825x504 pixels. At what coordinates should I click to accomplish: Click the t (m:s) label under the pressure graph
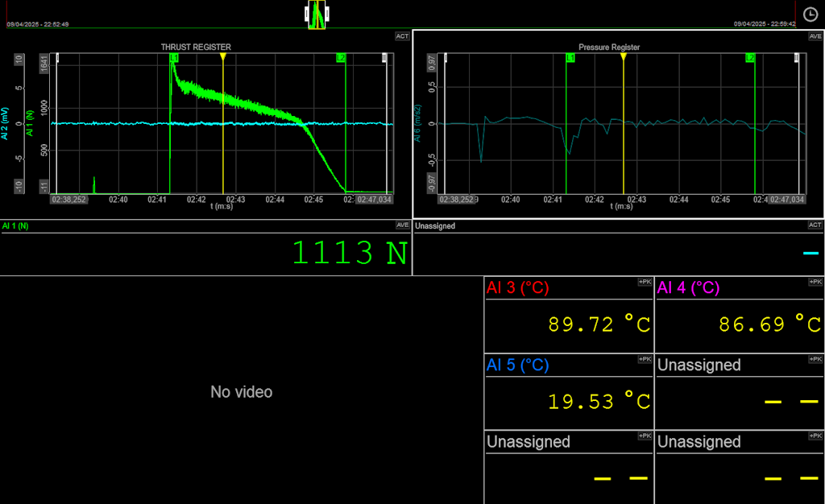tap(621, 207)
